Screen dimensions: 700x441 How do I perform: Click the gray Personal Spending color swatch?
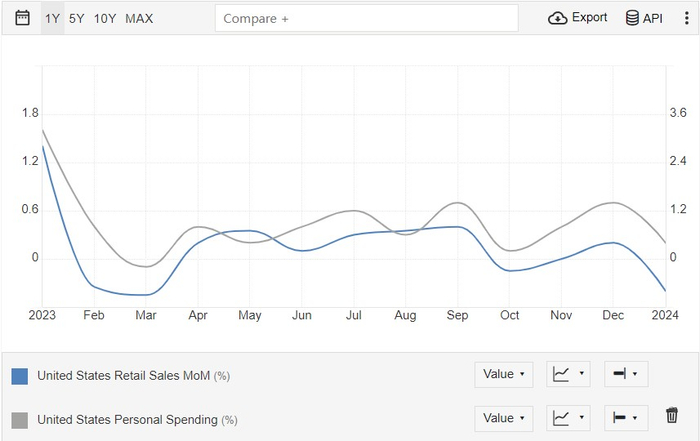coord(19,420)
